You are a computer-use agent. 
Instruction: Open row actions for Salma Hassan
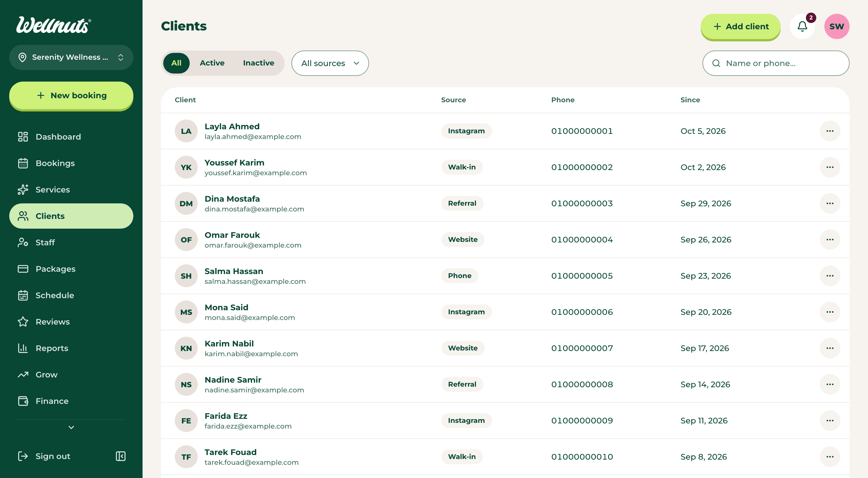click(x=830, y=276)
